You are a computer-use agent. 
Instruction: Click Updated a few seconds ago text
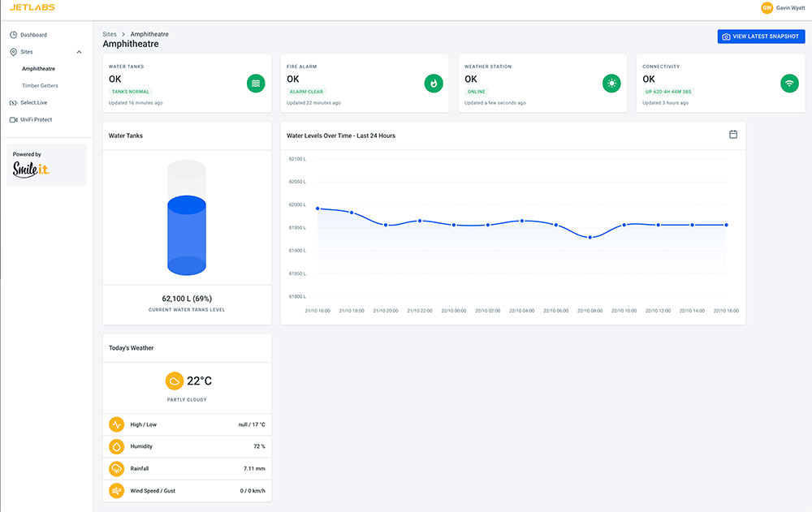pos(495,103)
